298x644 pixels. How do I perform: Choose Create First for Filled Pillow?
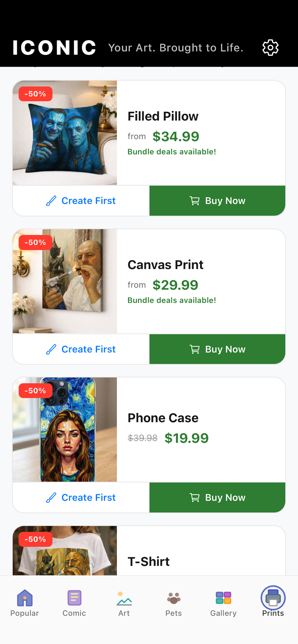click(81, 201)
